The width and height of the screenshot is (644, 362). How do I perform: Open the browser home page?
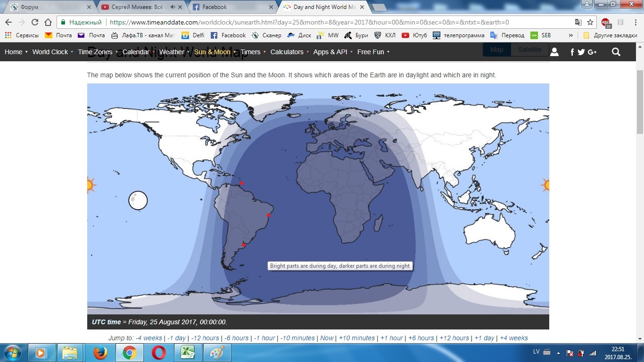48,22
